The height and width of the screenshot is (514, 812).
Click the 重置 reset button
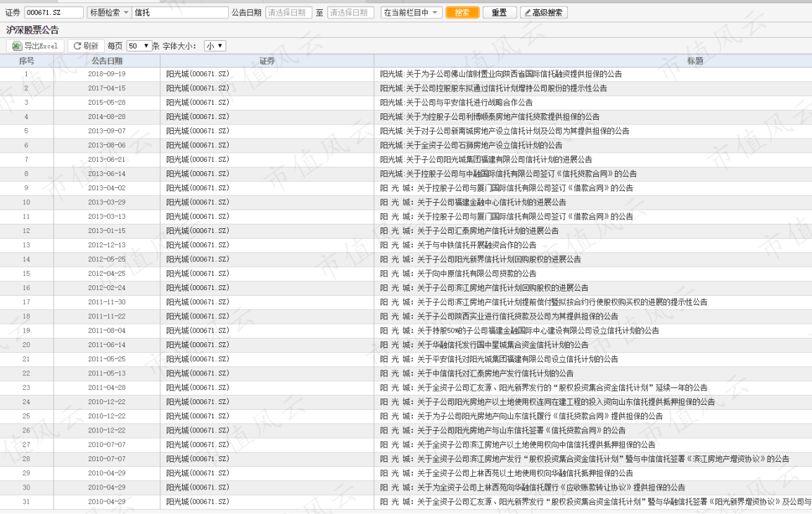[499, 13]
